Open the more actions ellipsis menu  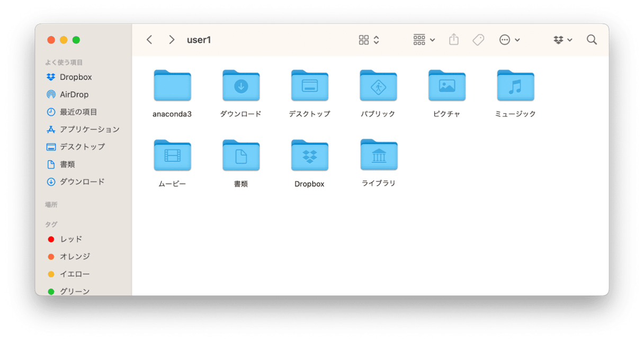pyautogui.click(x=509, y=40)
